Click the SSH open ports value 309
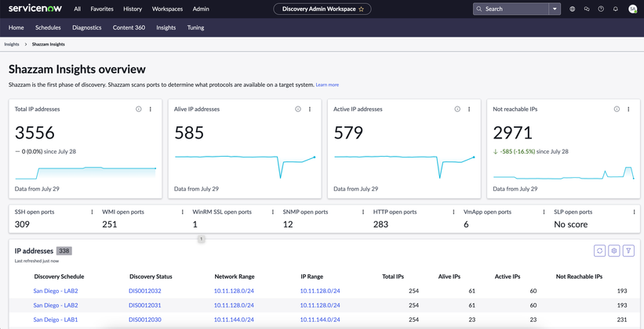Screen dimensions: 644x329 (x=22, y=224)
